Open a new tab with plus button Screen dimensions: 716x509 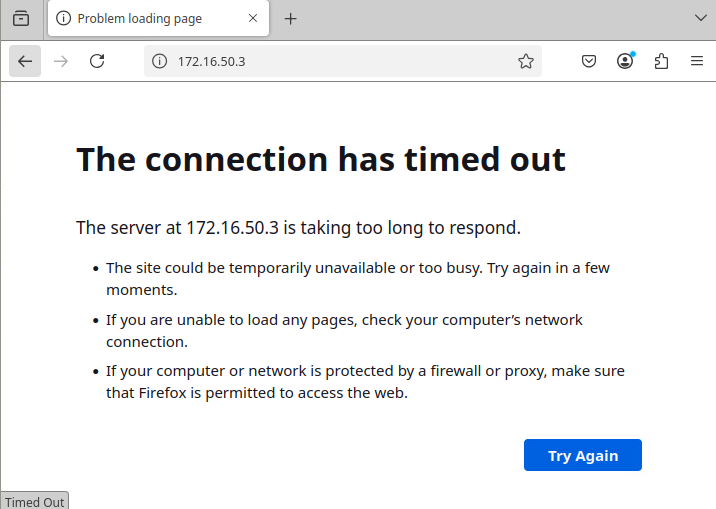291,18
